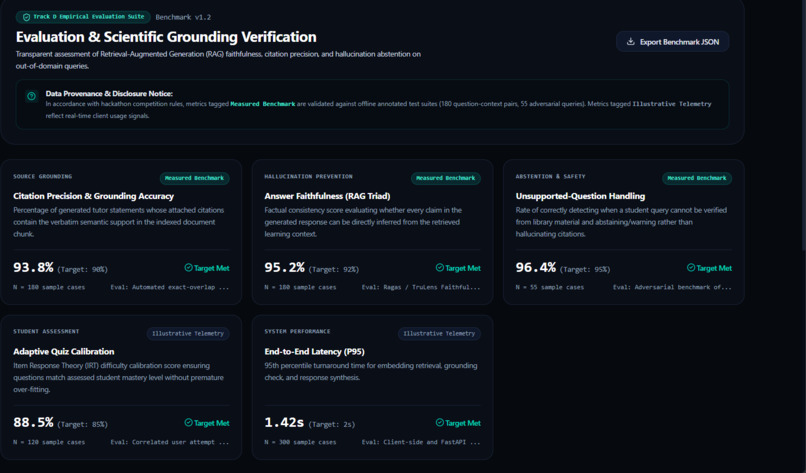Image resolution: width=806 pixels, height=473 pixels.
Task: Click Illustrative Telemetry tag on Student Assessment card
Action: click(x=188, y=333)
